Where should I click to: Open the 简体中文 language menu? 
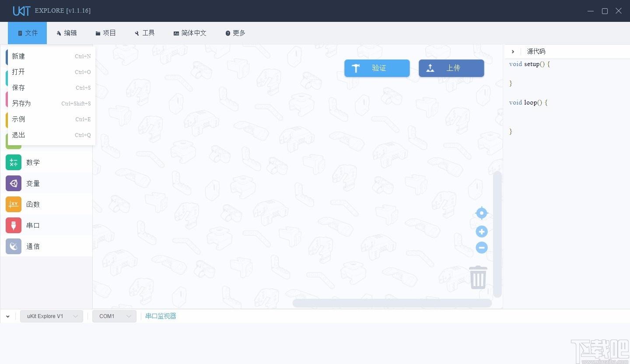tap(190, 33)
